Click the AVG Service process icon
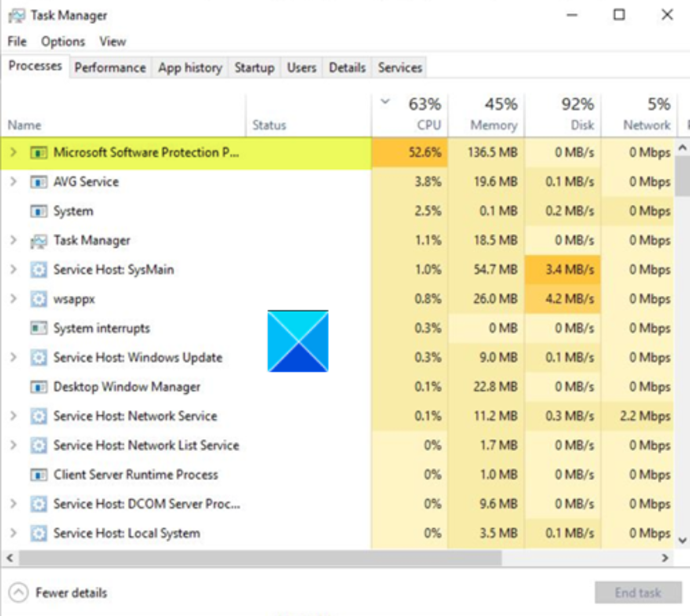Image resolution: width=690 pixels, height=616 pixels. (39, 182)
